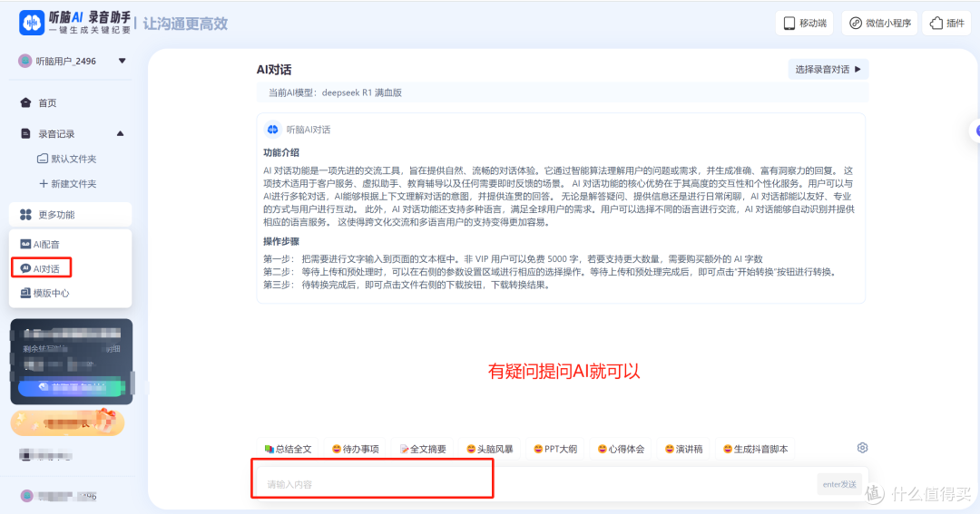The image size is (980, 514).
Task: Choose the PPT大纲 quick prompt
Action: coord(555,449)
